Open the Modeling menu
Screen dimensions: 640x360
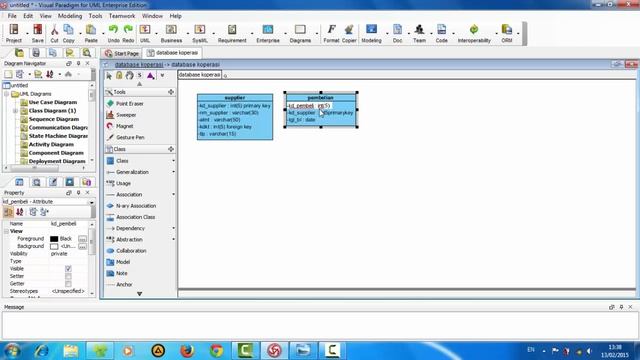pyautogui.click(x=70, y=16)
